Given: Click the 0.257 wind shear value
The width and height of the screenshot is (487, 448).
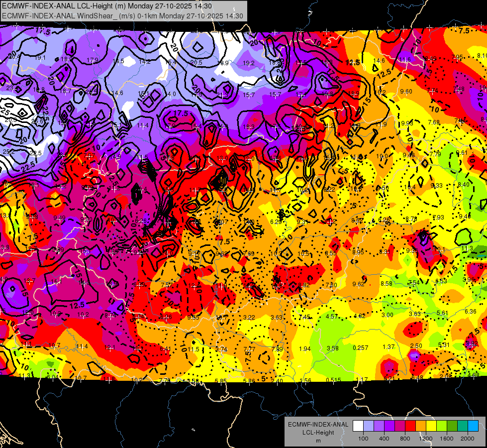Looking at the screenshot, I should pyautogui.click(x=360, y=347).
